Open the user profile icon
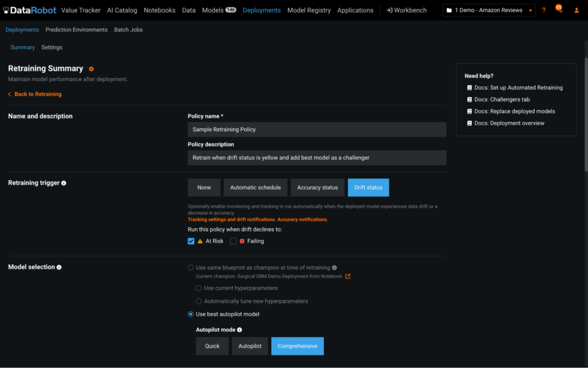Viewport: 588px width, 368px height. pyautogui.click(x=577, y=10)
